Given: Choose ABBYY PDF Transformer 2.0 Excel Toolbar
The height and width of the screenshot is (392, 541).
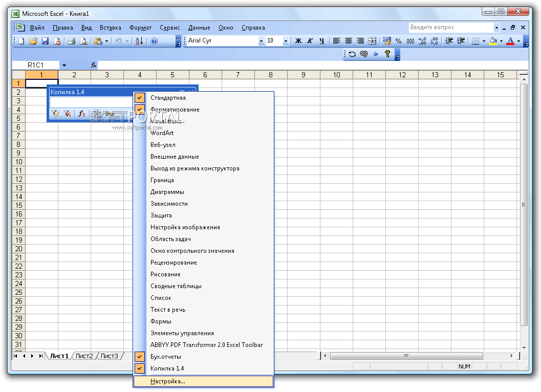Looking at the screenshot, I should pos(203,345).
